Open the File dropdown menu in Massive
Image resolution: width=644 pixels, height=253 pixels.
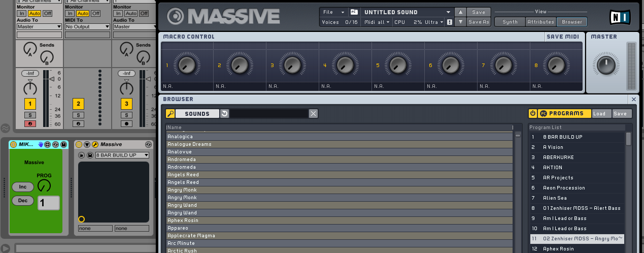333,12
